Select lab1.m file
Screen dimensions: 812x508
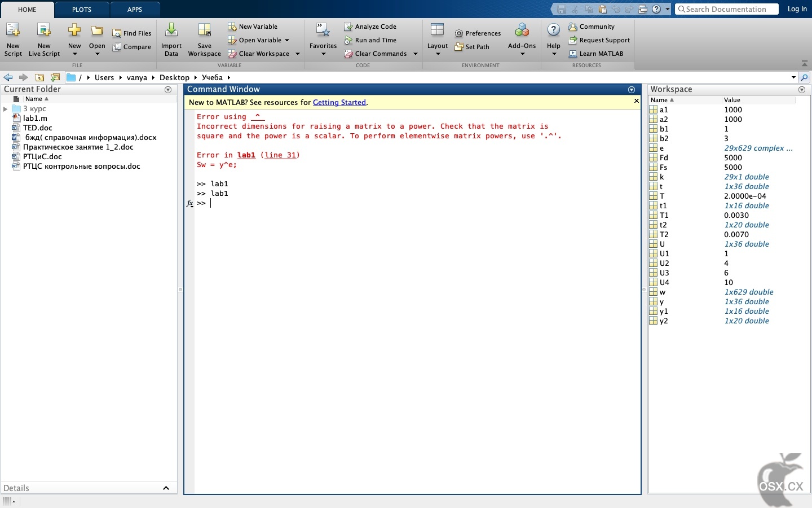[x=35, y=119]
